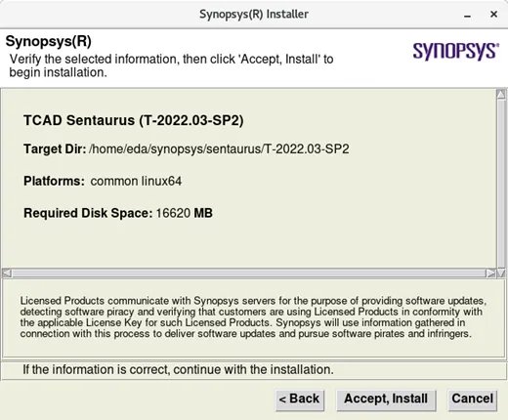This screenshot has width=508, height=420.
Task: Click the 'If the information is correct' message
Action: click(x=178, y=370)
